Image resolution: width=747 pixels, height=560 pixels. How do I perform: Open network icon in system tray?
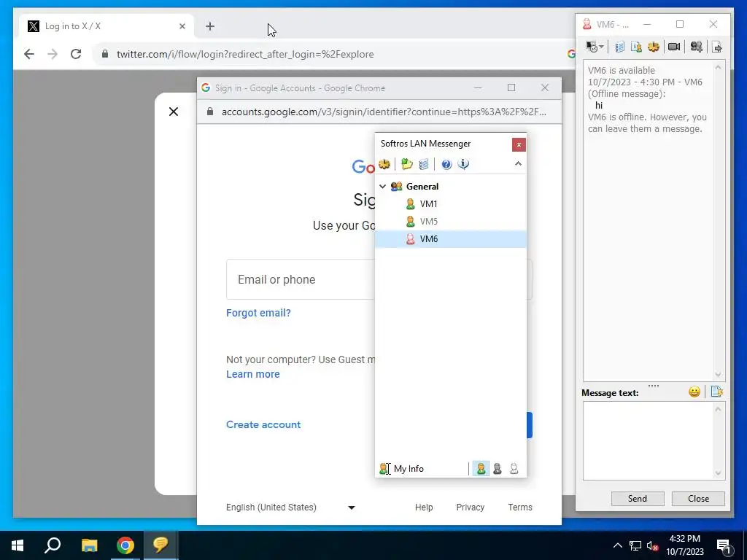pos(635,545)
